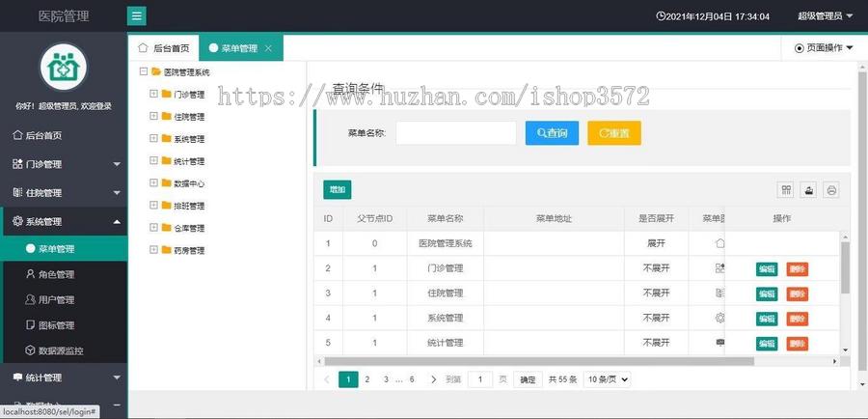Select 菜单管理 in the sidebar submenu

[x=64, y=249]
